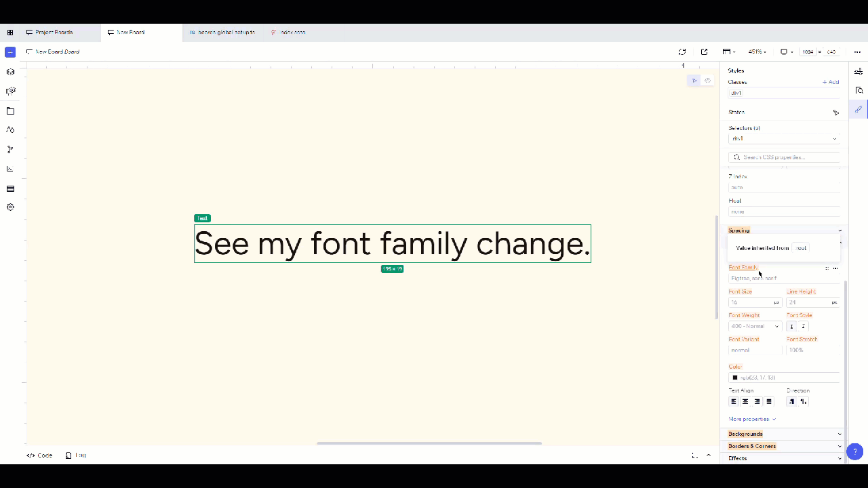Click the blue help question mark button

(855, 451)
